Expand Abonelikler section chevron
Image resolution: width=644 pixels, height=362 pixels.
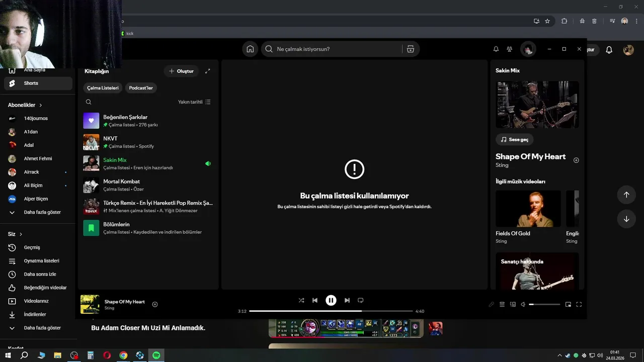pos(41,105)
